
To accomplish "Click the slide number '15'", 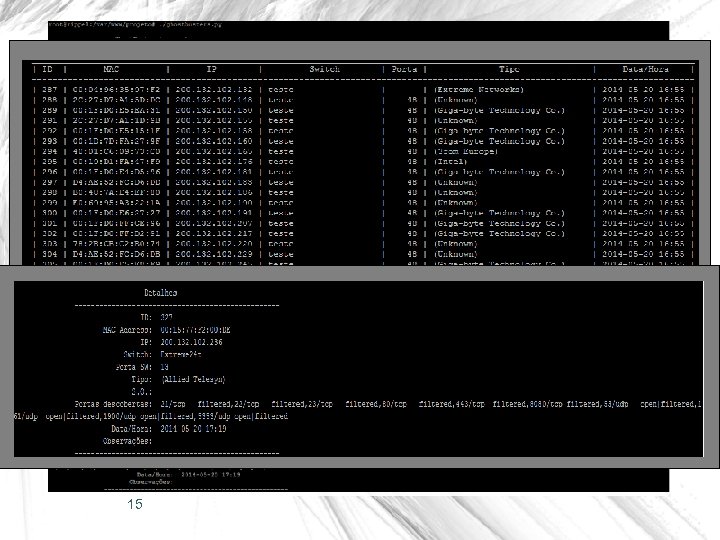I will (135, 504).
